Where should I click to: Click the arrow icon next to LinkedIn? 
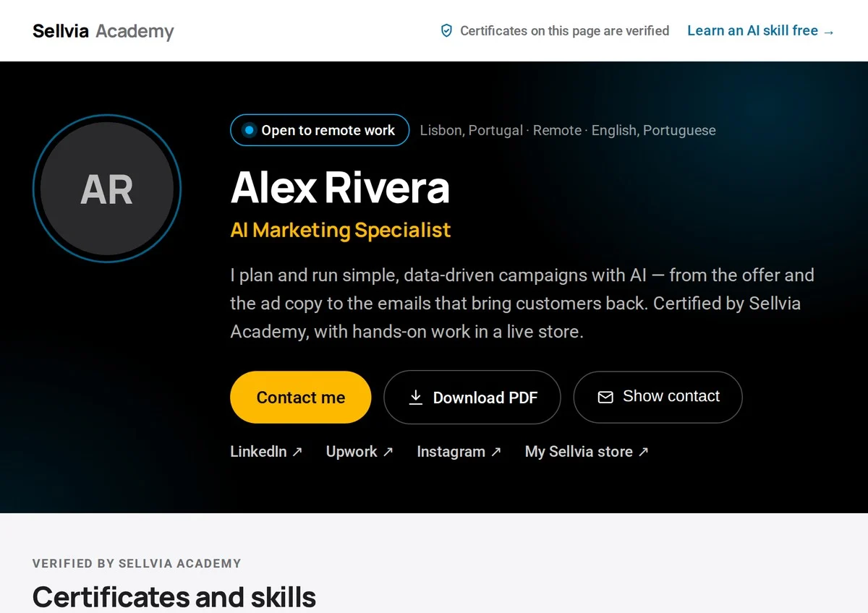(x=297, y=452)
